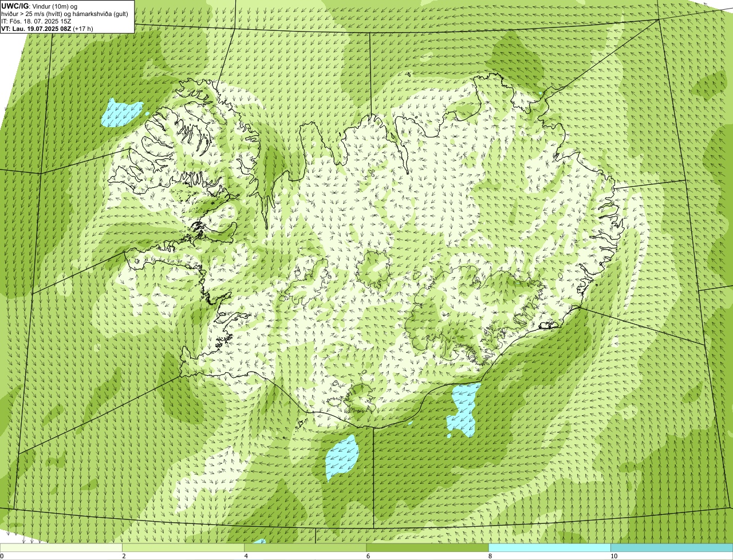The height and width of the screenshot is (560, 733).
Task: Click the text "hviður > 25 m/s (hvítt) og hámarkshviða (gult)"
Action: pos(65,14)
